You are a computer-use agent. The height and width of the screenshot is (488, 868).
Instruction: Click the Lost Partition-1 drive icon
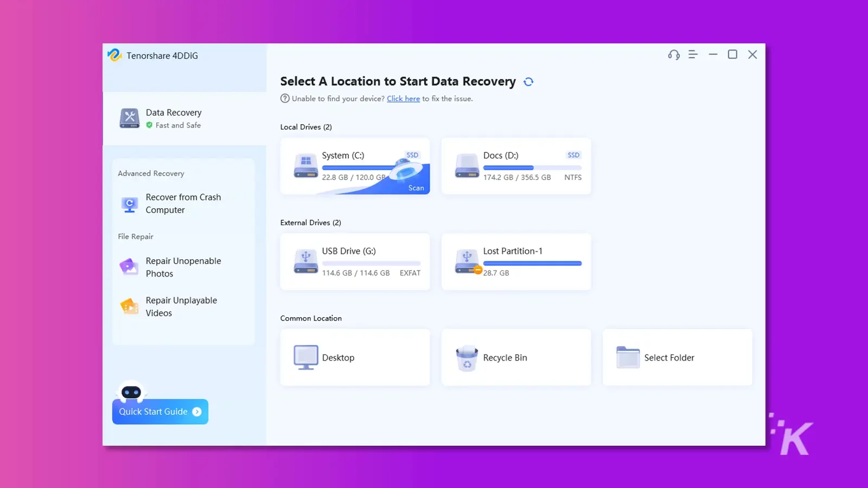click(468, 262)
